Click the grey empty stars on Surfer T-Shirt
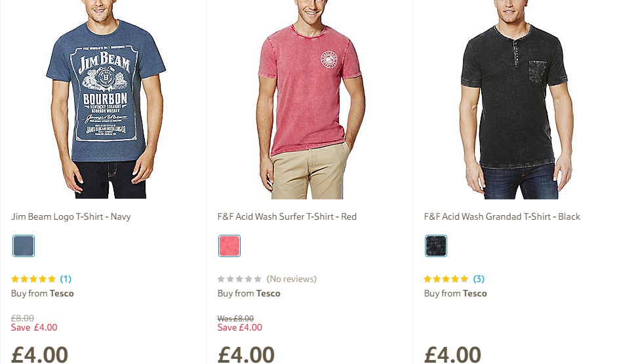Image resolution: width=619 pixels, height=364 pixels. (x=239, y=279)
